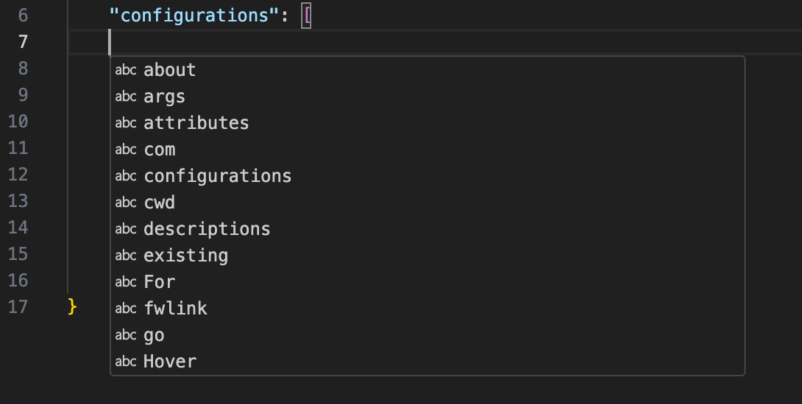Viewport: 802px width, 404px height.
Task: Click the yellow closing brace on line 17
Action: (72, 307)
